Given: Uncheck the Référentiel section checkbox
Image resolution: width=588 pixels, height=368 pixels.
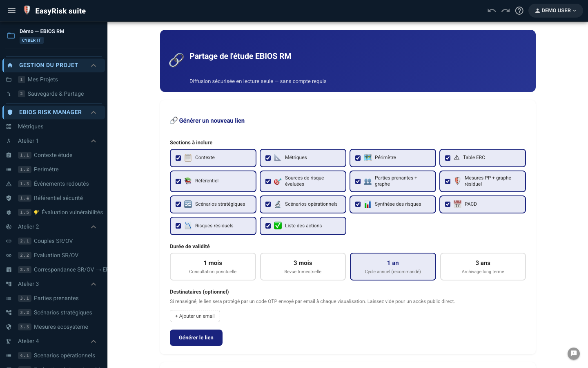Looking at the screenshot, I should [x=178, y=181].
